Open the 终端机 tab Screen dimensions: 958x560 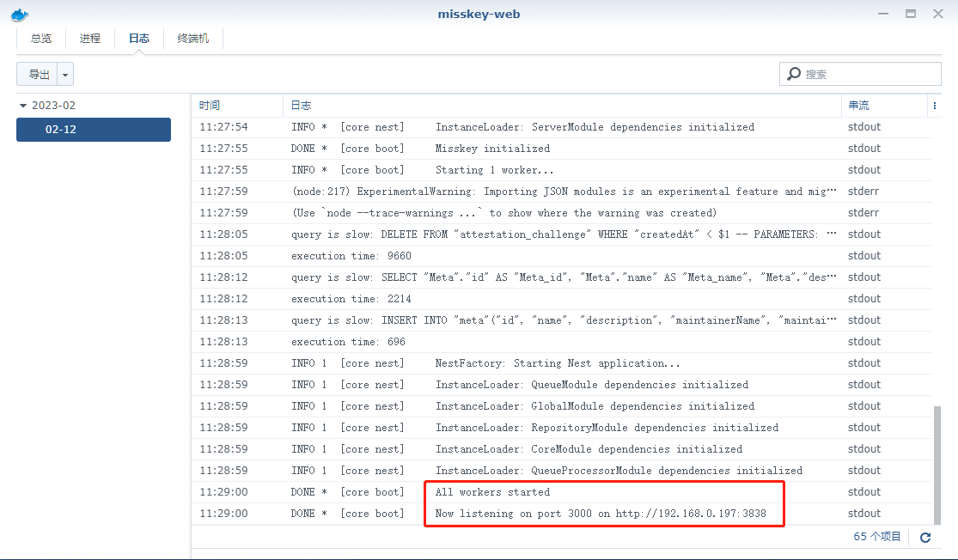[193, 39]
